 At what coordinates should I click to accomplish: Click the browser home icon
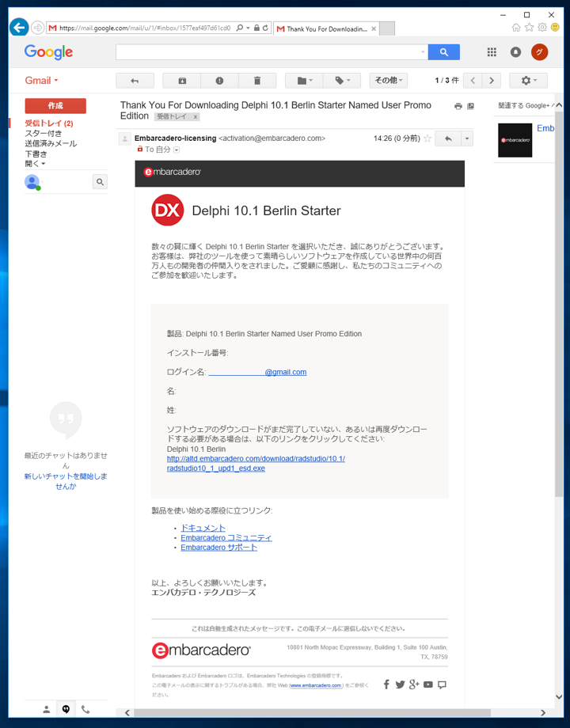tap(515, 28)
